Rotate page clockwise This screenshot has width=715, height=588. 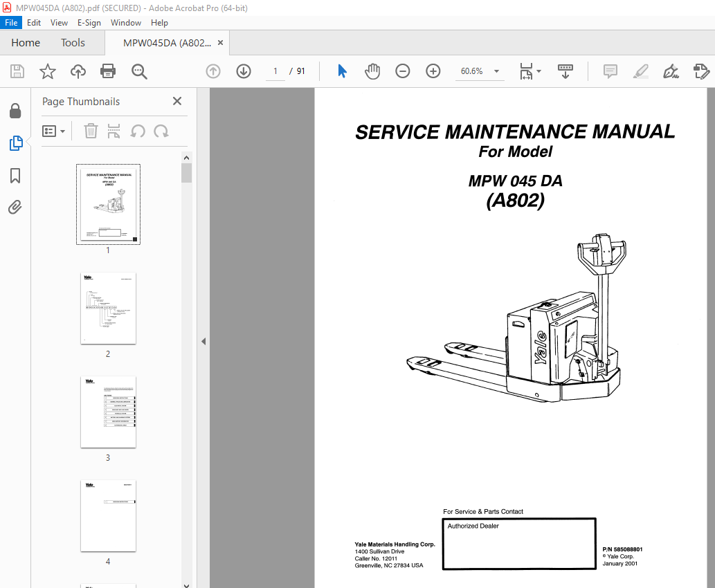click(x=161, y=131)
